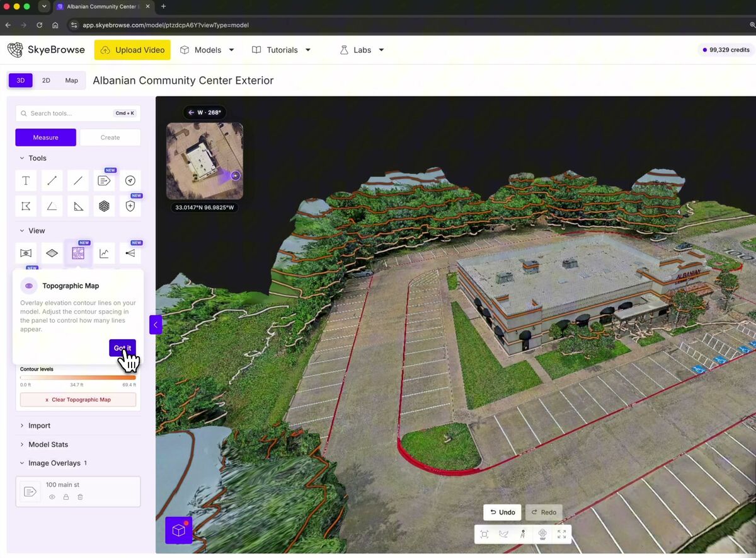Delete the 100 main st overlay

click(80, 497)
